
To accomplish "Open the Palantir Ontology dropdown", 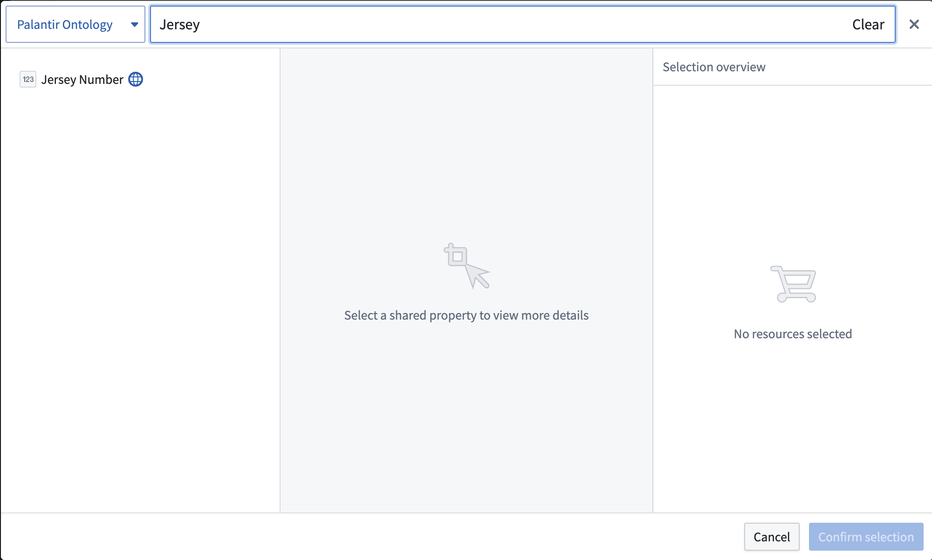I will click(x=75, y=24).
